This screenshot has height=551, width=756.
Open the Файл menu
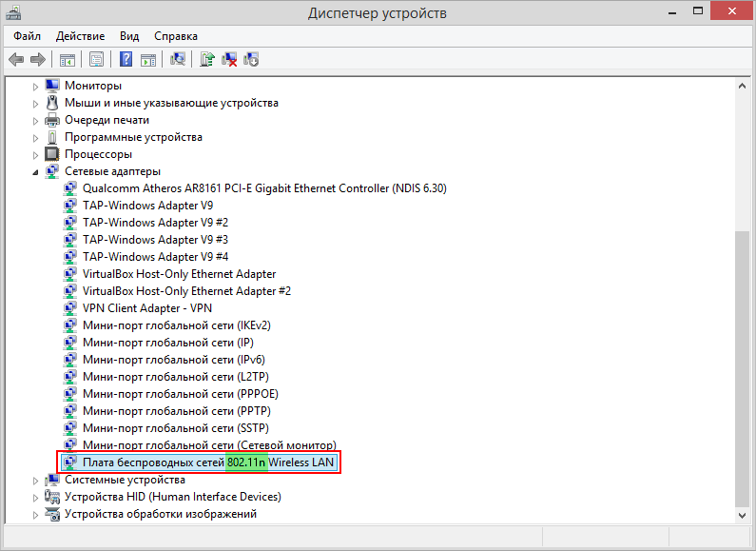point(27,36)
